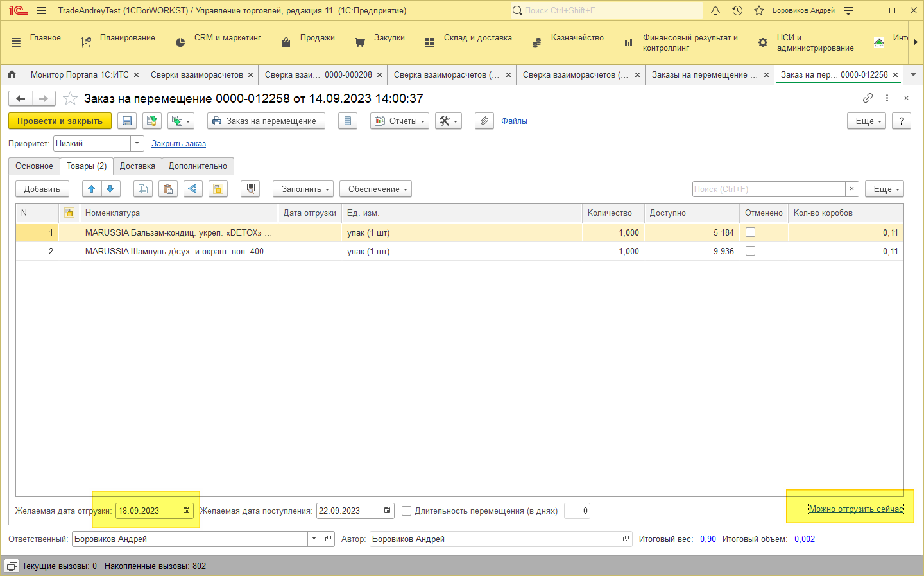The image size is (924, 576).
Task: Move the row down with the blue down arrow
Action: click(110, 189)
